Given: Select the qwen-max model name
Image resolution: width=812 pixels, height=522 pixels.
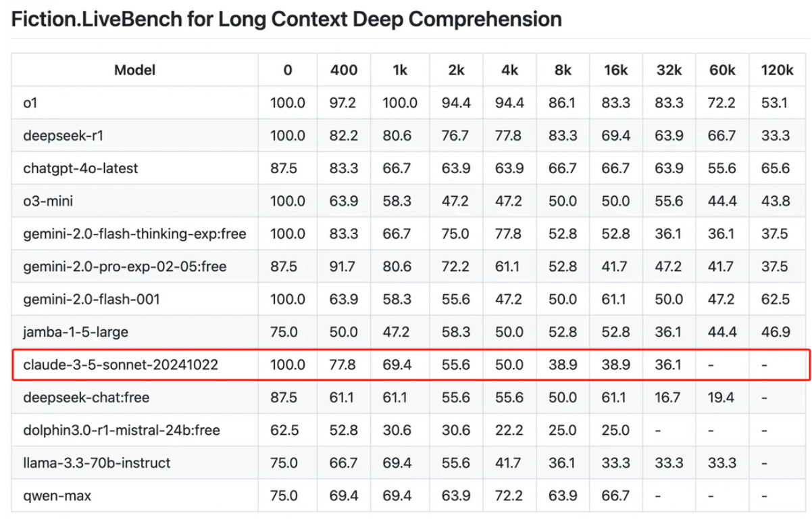Looking at the screenshot, I should click(57, 496).
